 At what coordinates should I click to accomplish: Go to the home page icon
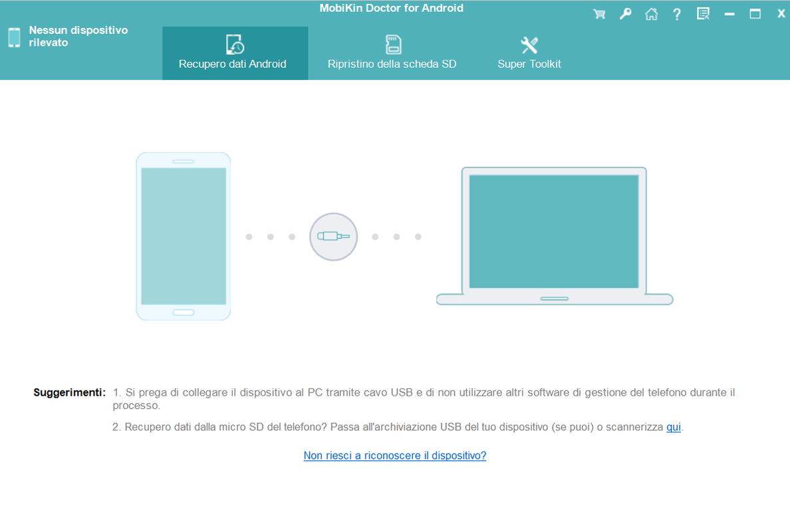tap(652, 14)
